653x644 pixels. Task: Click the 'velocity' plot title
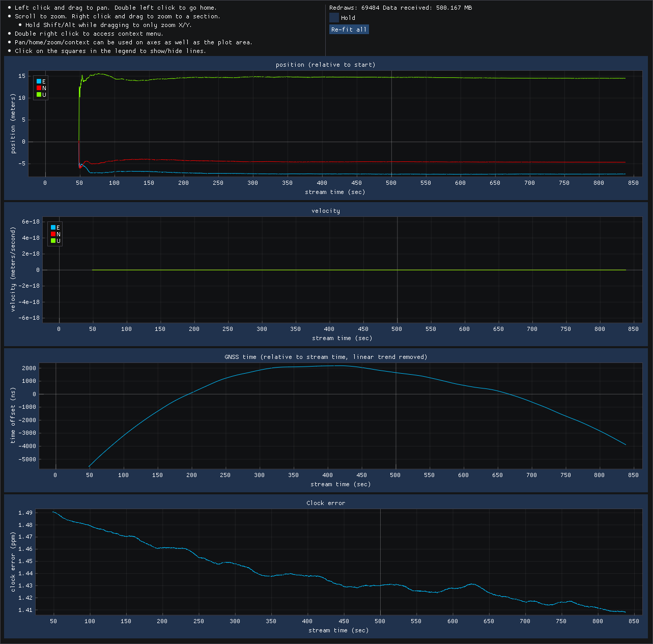[326, 211]
